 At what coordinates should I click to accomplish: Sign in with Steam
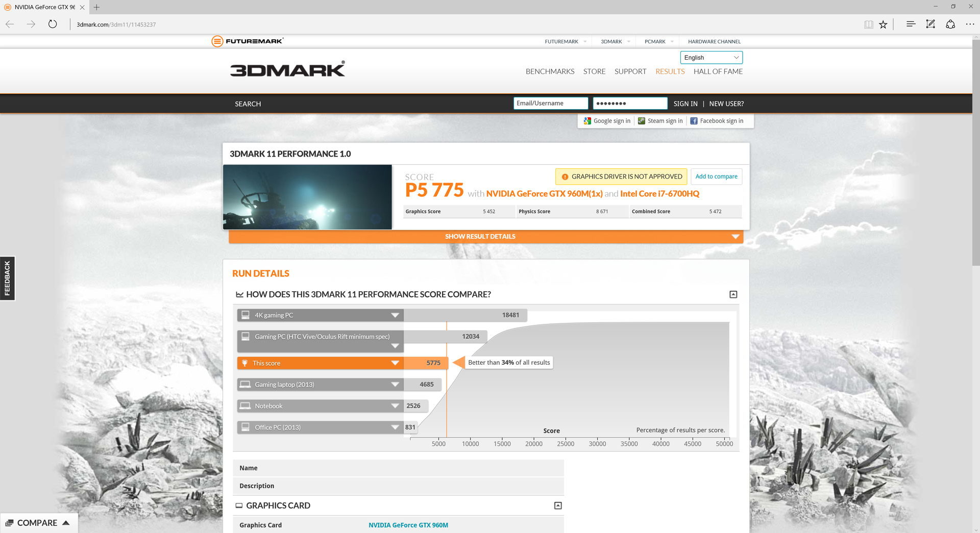point(660,121)
